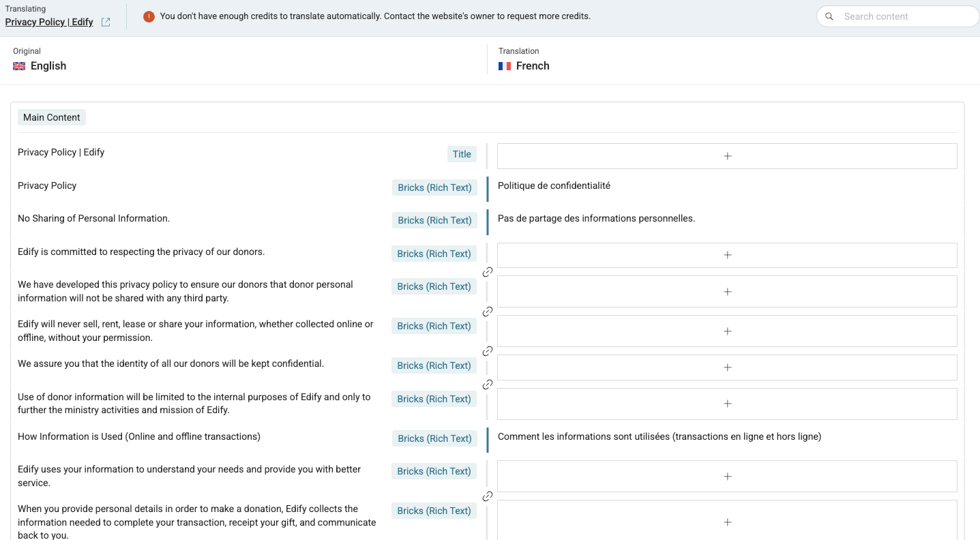The image size is (980, 540).
Task: Click Bricks (Rich Text) tag for 'No Sharing' row
Action: pos(434,220)
